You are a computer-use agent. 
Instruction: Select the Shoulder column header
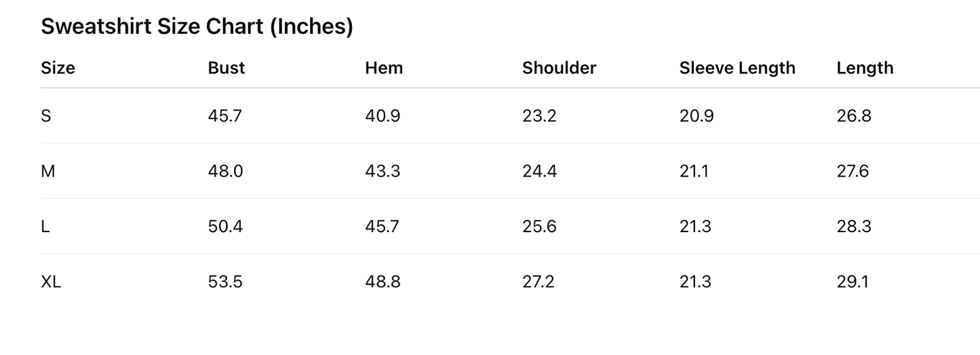click(559, 68)
